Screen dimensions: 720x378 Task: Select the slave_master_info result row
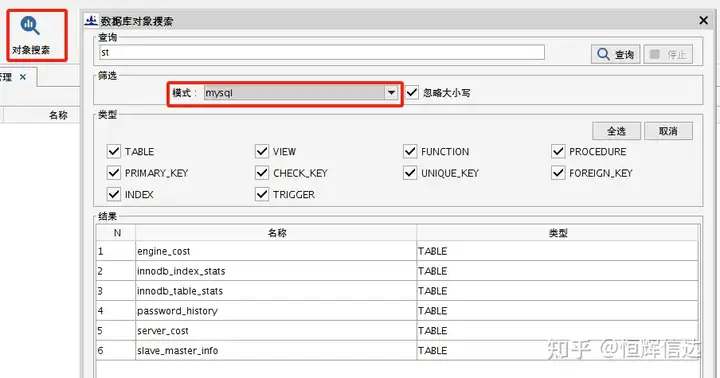click(x=397, y=350)
